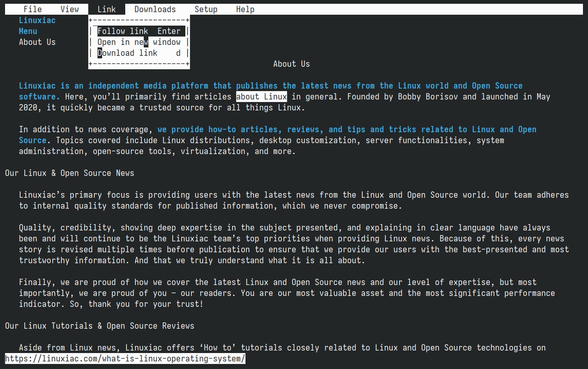This screenshot has height=369, width=588.
Task: Click the 'software.' link fragment
Action: point(39,97)
